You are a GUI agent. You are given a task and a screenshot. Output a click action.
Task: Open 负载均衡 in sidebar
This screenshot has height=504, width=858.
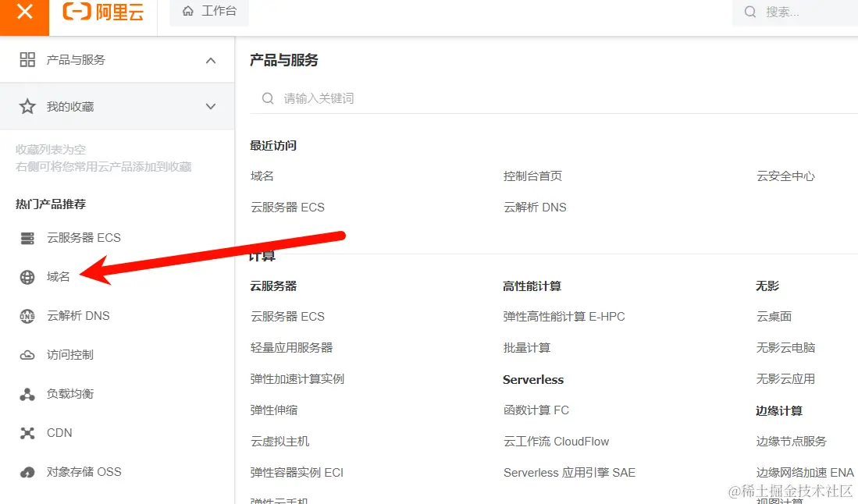click(70, 393)
